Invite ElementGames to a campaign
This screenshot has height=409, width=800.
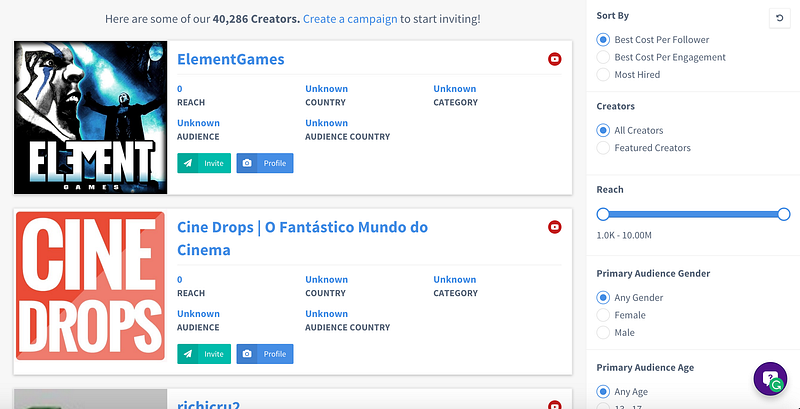(204, 163)
